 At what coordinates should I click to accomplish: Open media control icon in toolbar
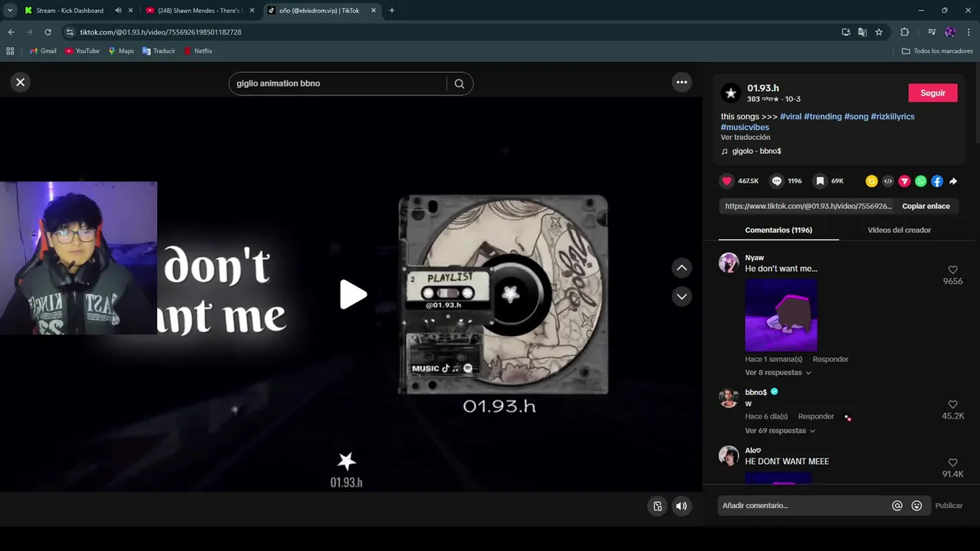point(932,32)
